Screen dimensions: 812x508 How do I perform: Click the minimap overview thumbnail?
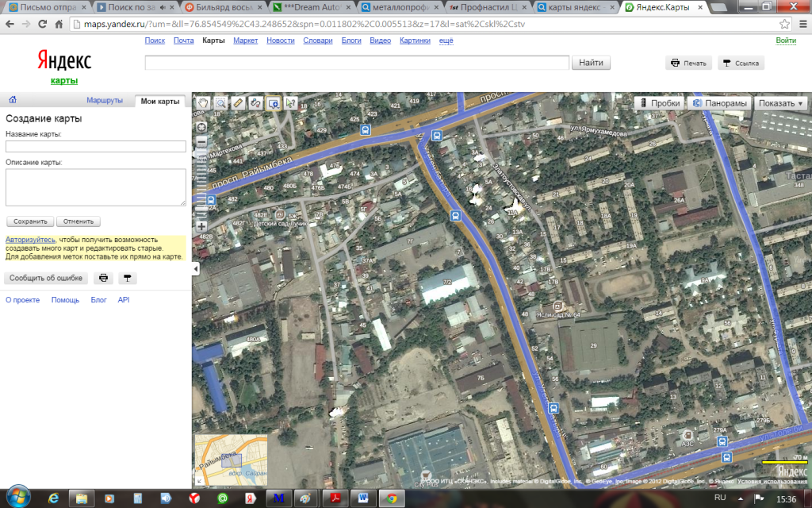(x=231, y=460)
